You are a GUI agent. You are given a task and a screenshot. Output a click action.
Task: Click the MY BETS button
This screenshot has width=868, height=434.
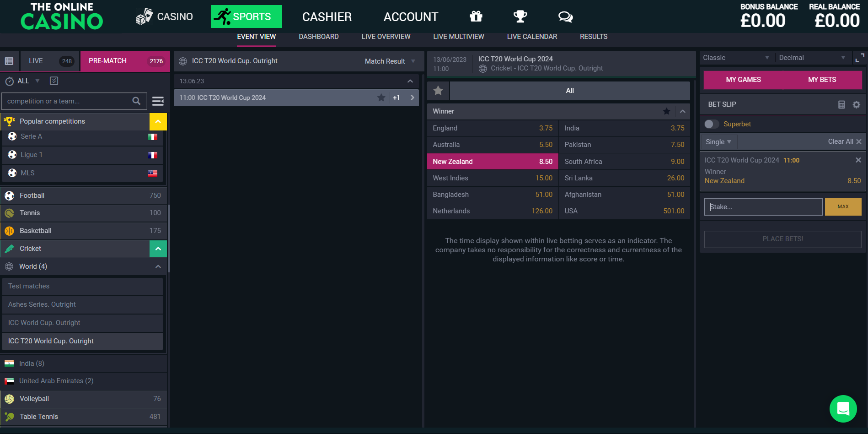click(x=822, y=80)
